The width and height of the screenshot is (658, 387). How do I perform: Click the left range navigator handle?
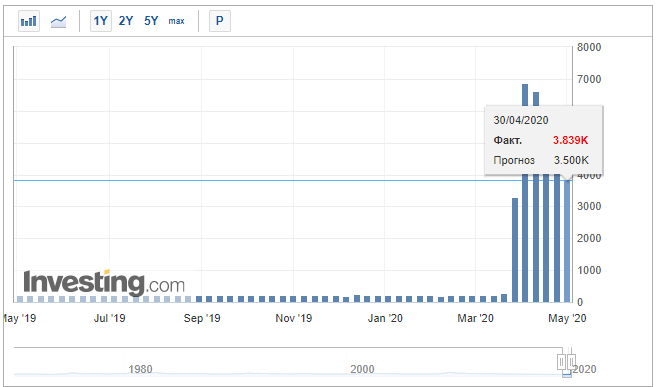pyautogui.click(x=561, y=361)
